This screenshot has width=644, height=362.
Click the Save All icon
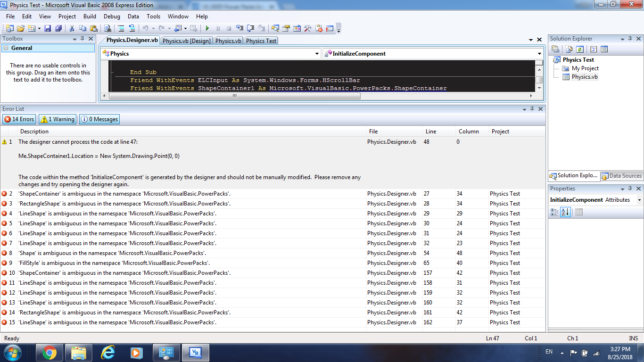(58, 28)
